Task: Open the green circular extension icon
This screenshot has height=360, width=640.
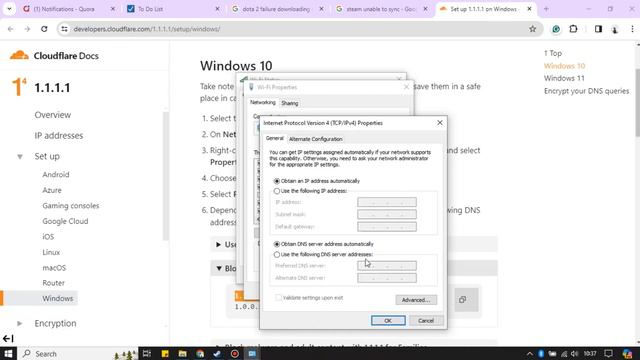Action: [556, 29]
